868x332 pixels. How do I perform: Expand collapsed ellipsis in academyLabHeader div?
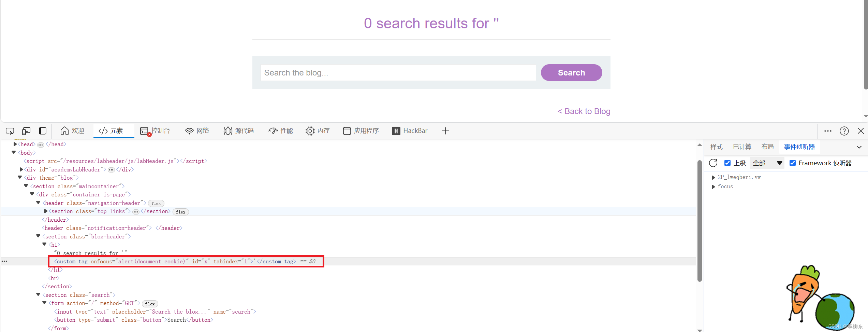click(111, 170)
